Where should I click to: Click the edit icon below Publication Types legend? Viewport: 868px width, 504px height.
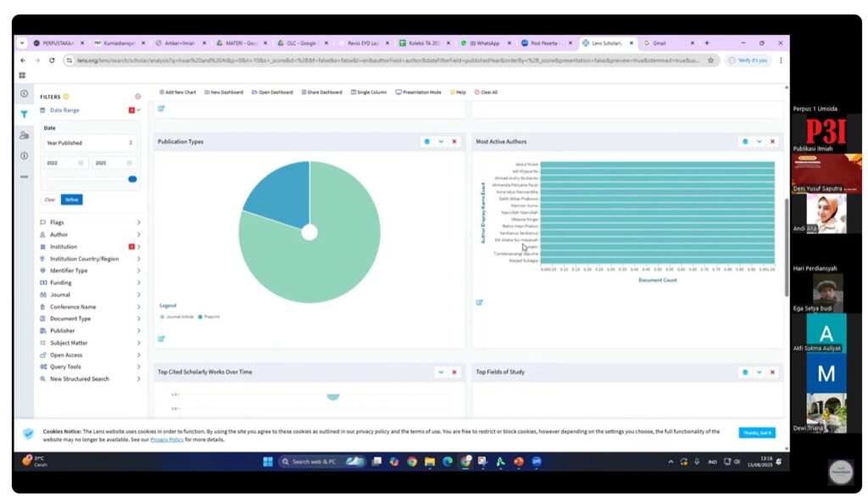tap(161, 339)
